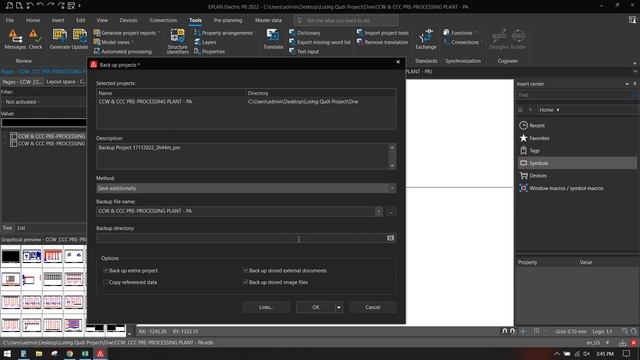This screenshot has width=640, height=360.
Task: Expand the OK button dropdown arrow
Action: (x=339, y=307)
